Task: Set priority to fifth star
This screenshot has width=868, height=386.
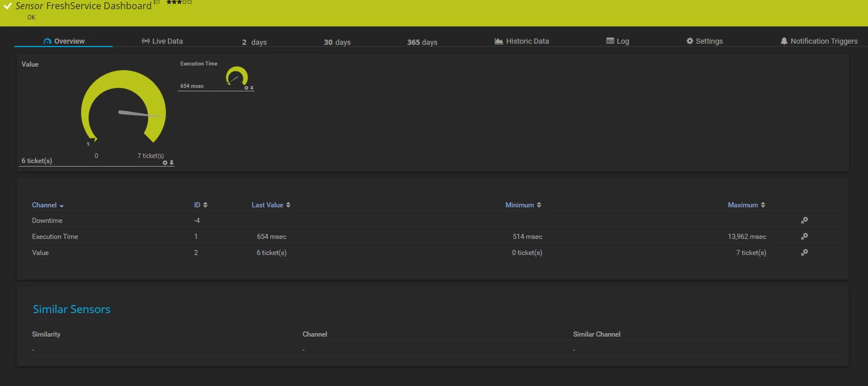Action: click(190, 2)
